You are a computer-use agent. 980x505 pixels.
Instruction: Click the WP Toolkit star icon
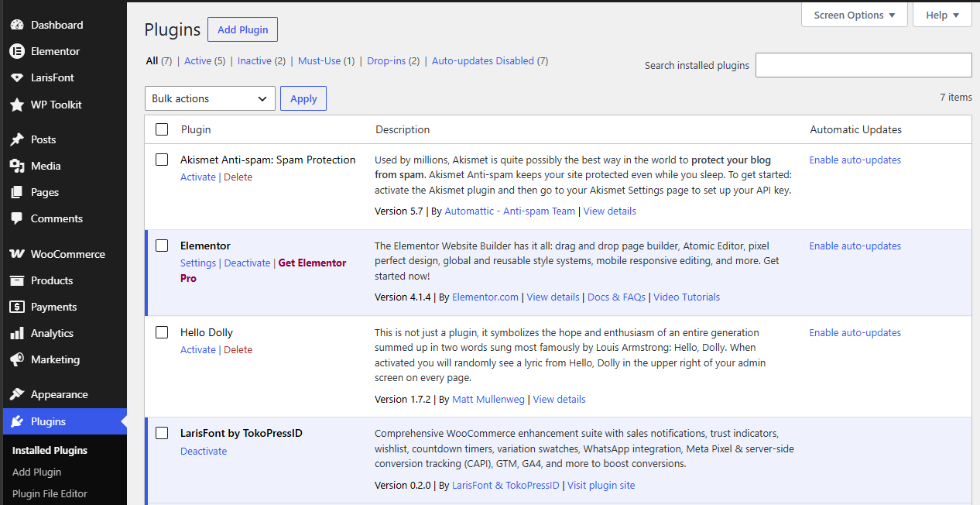[17, 105]
